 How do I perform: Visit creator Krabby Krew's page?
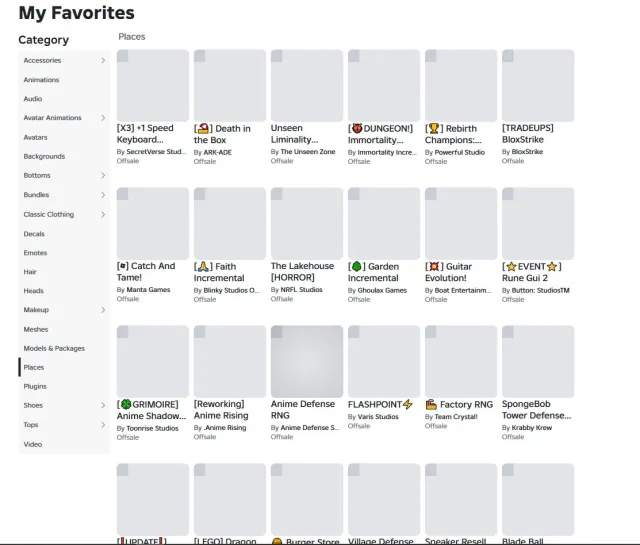(x=531, y=427)
